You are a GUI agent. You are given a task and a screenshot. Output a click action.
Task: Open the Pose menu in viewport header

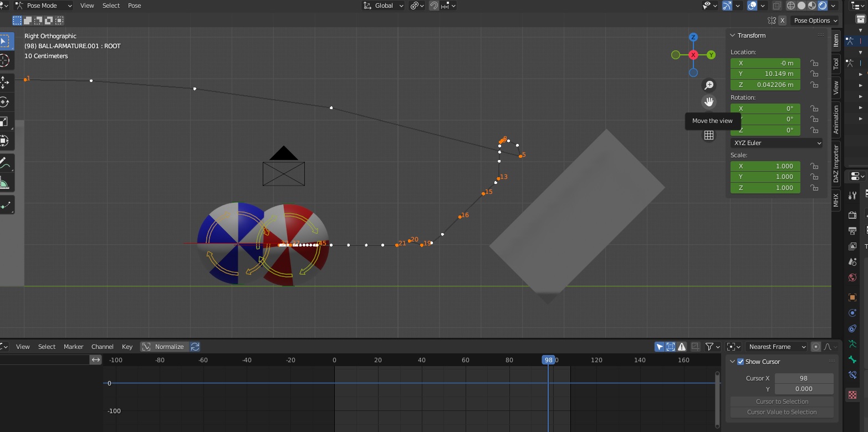click(134, 6)
